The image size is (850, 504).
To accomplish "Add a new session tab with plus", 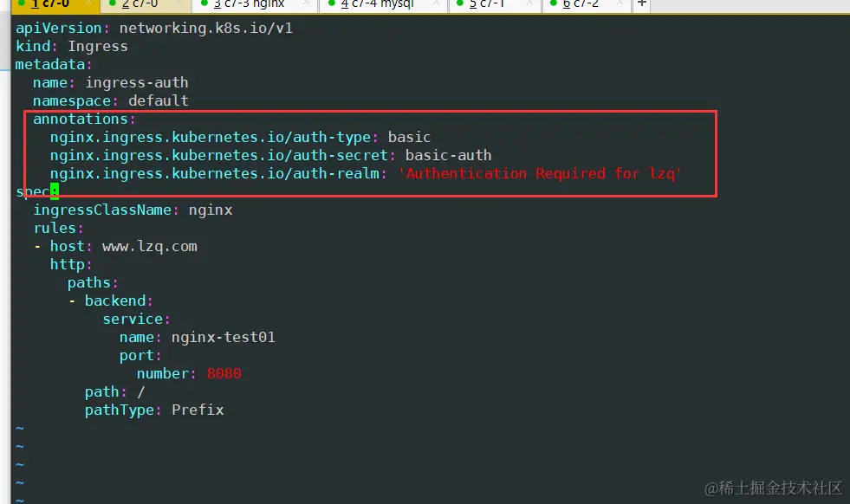I will click(642, 3).
